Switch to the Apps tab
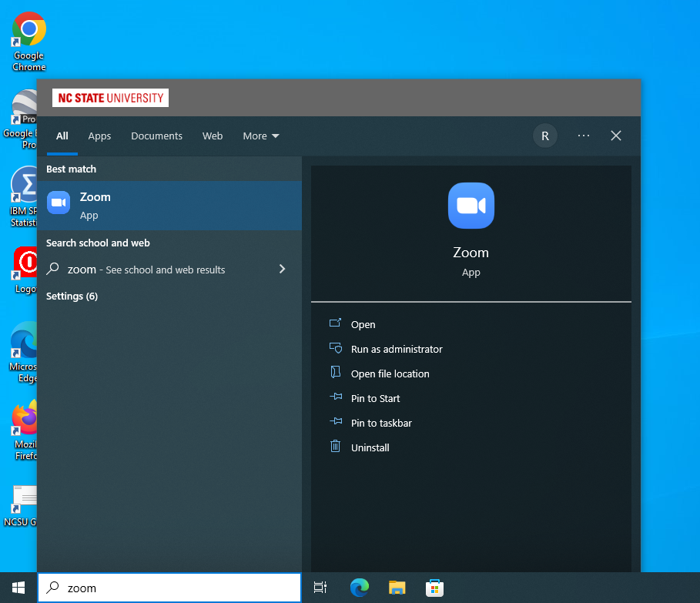 pos(99,136)
